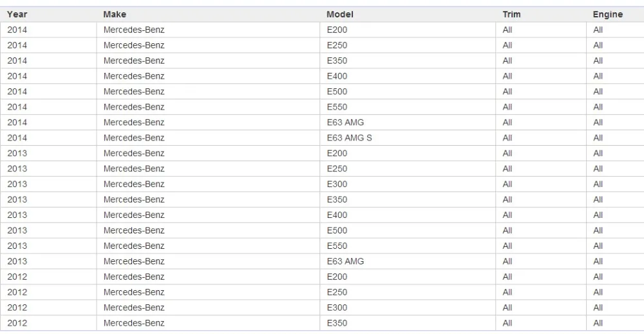Select the 2012 E250 model cell
The height and width of the screenshot is (334, 644).
click(x=408, y=292)
